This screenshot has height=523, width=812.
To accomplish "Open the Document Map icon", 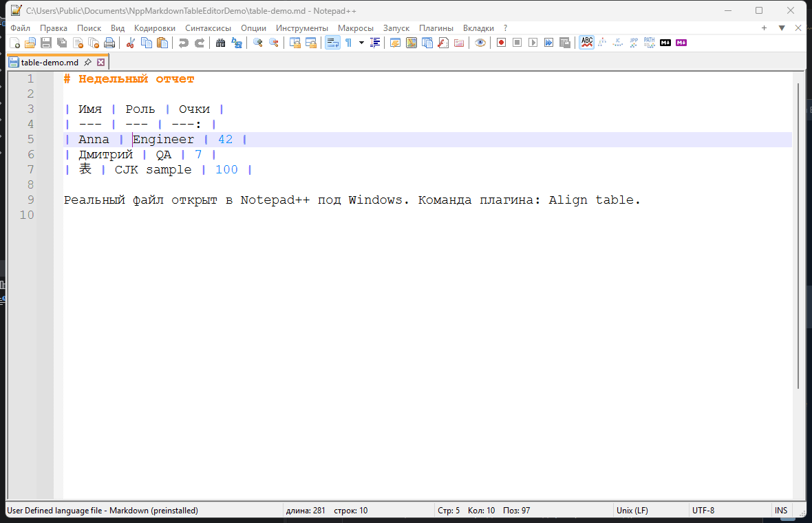I will 412,43.
